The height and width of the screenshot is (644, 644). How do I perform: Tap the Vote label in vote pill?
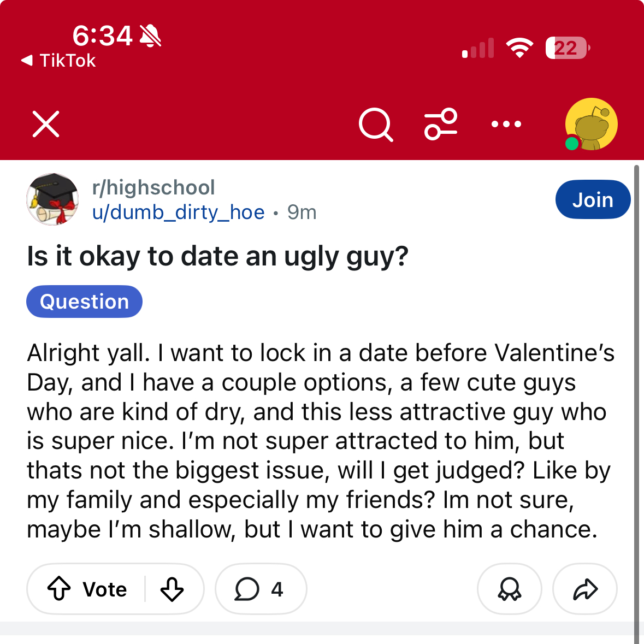[104, 589]
